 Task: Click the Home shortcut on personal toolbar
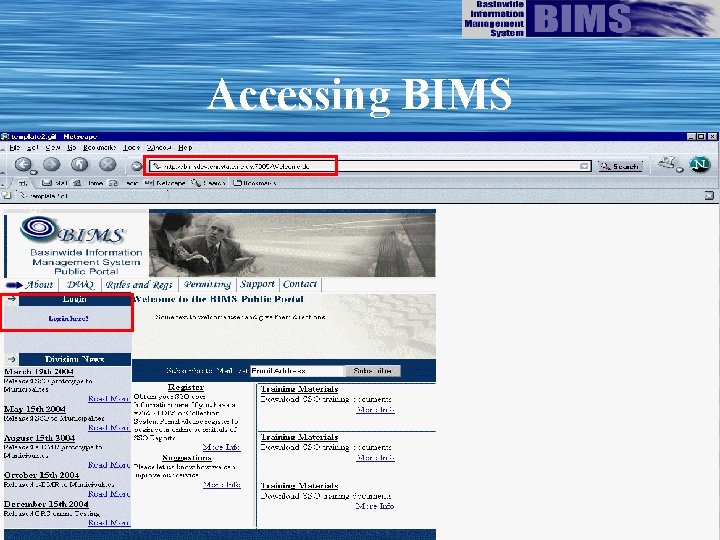(89, 183)
